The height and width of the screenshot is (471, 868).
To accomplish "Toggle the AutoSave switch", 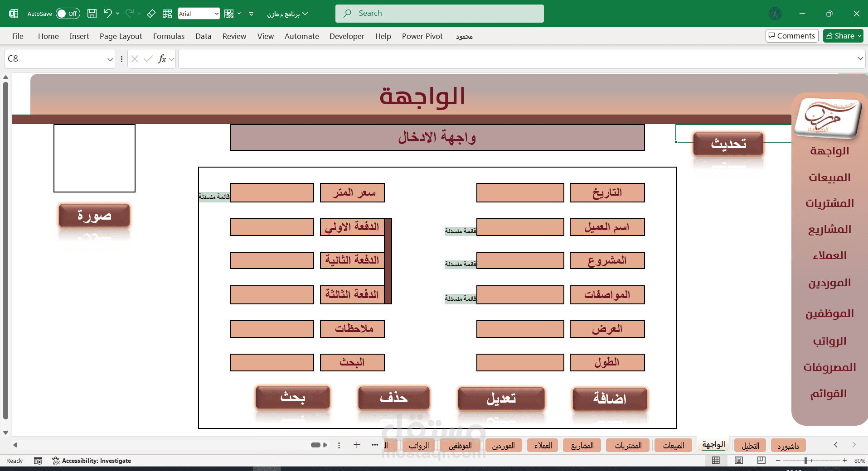I will pos(68,14).
